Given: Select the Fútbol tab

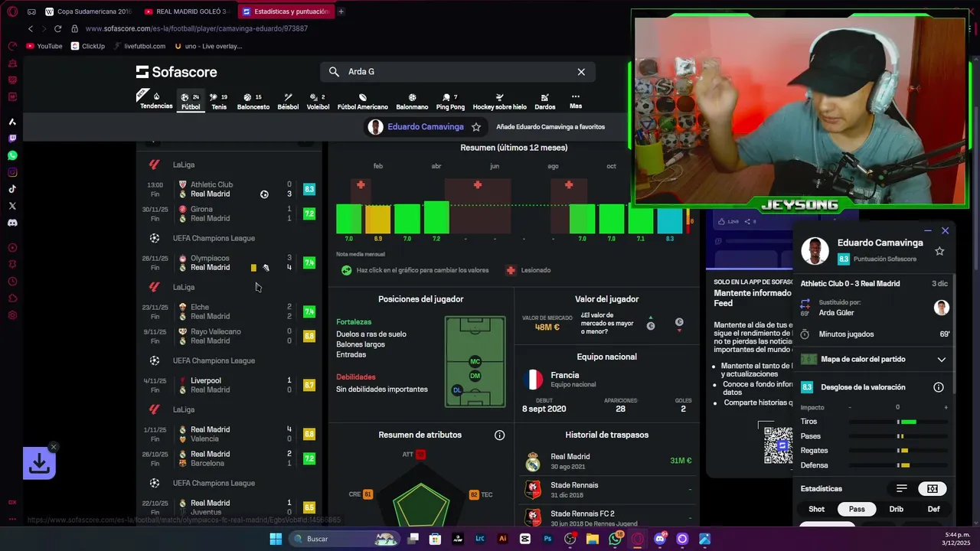Looking at the screenshot, I should (x=191, y=101).
